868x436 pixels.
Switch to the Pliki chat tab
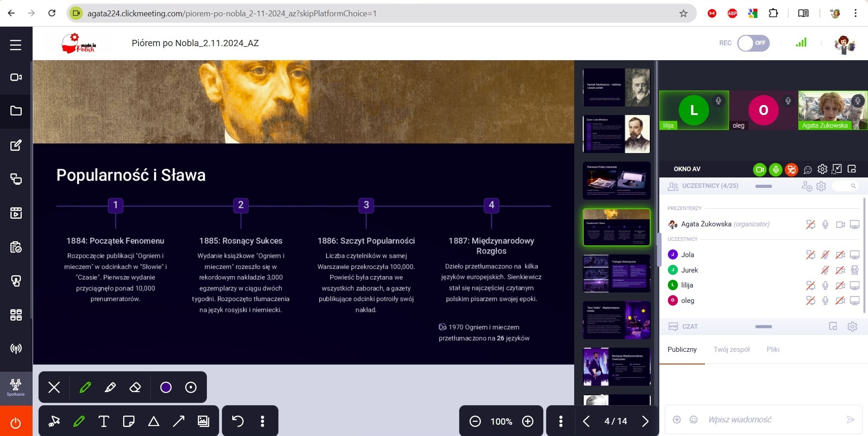[773, 350]
